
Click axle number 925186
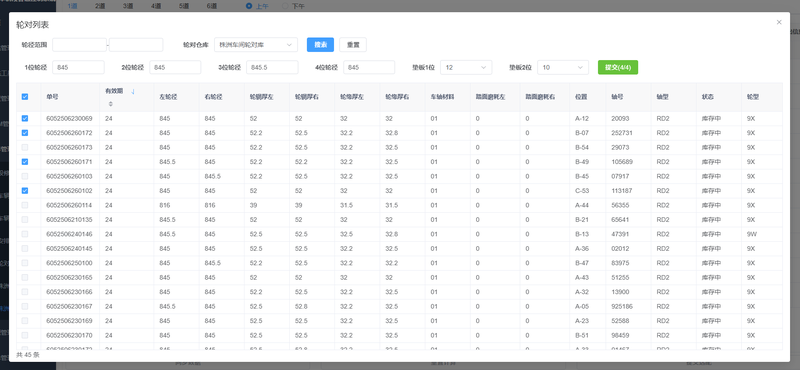click(622, 306)
